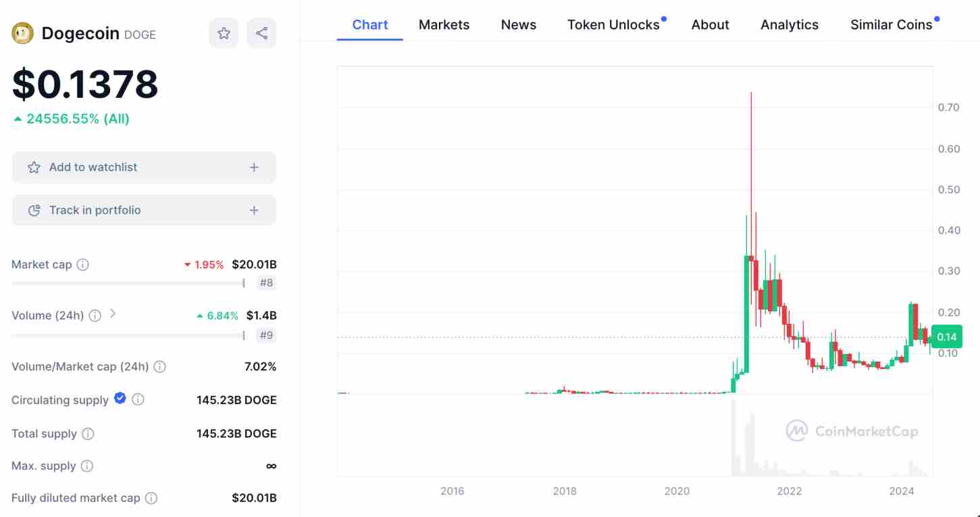Click the 24556.55% (All) change text

pos(72,119)
